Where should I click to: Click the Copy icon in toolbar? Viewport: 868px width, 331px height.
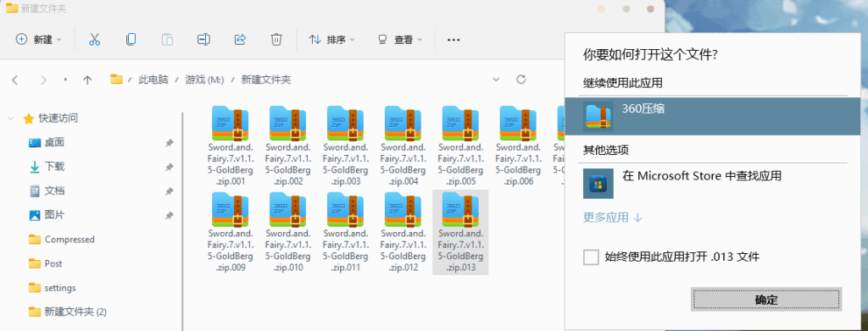coord(131,39)
